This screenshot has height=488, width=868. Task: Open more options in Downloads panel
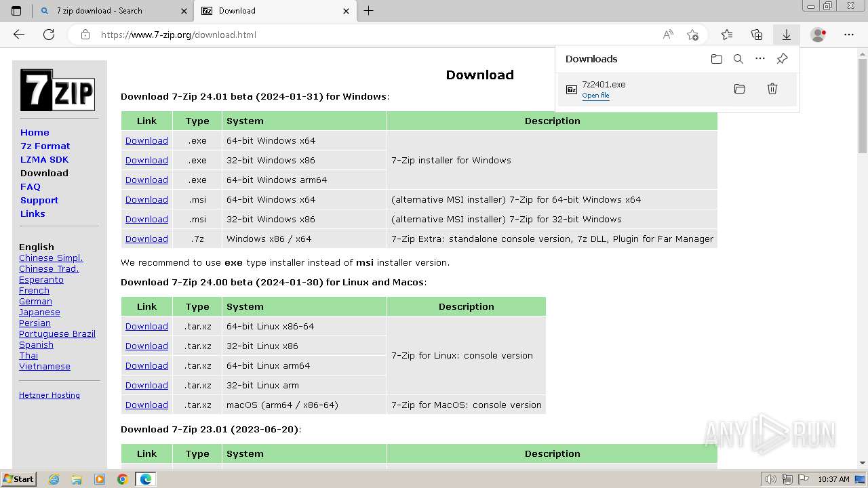point(760,59)
